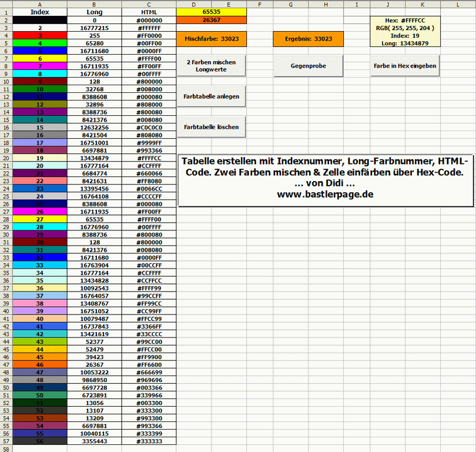Click the cell showing #CCCCFF
The width and height of the screenshot is (476, 452).
click(149, 196)
